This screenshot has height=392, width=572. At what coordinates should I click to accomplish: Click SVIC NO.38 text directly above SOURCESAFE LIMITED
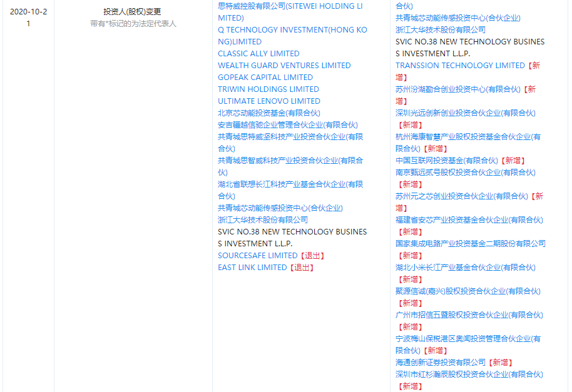point(292,238)
